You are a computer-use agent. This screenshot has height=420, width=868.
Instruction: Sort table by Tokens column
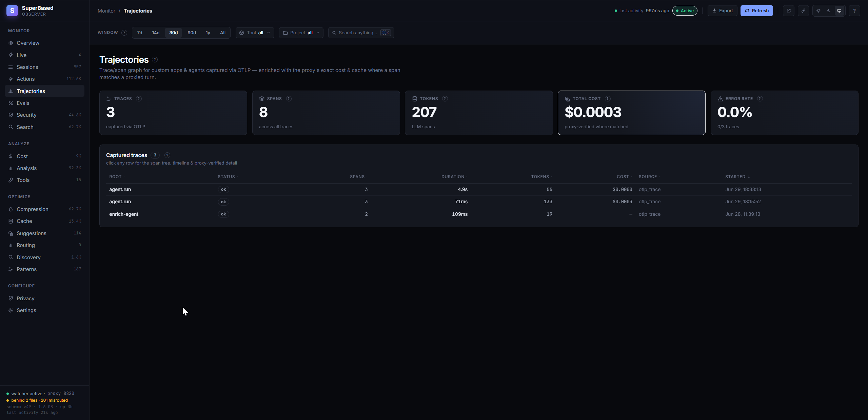[x=541, y=177]
